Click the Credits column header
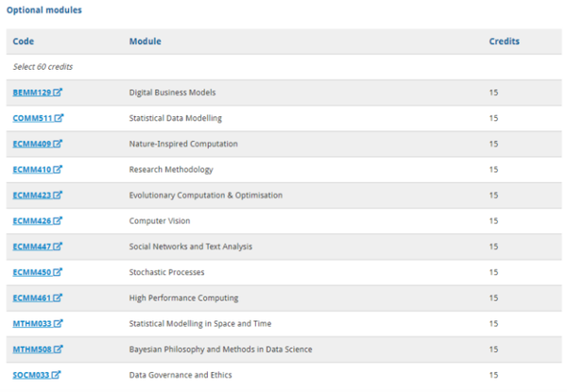The width and height of the screenshot is (567, 392). pyautogui.click(x=504, y=42)
